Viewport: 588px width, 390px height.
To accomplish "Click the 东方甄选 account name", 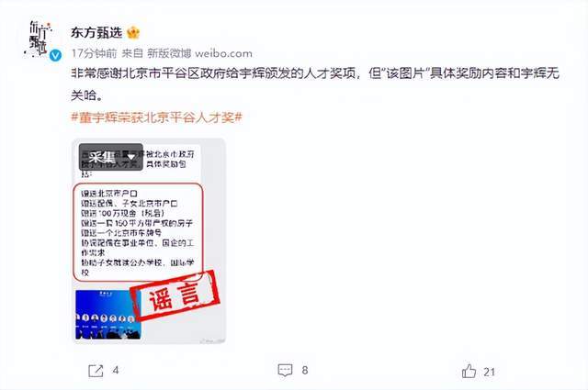I will tap(96, 33).
